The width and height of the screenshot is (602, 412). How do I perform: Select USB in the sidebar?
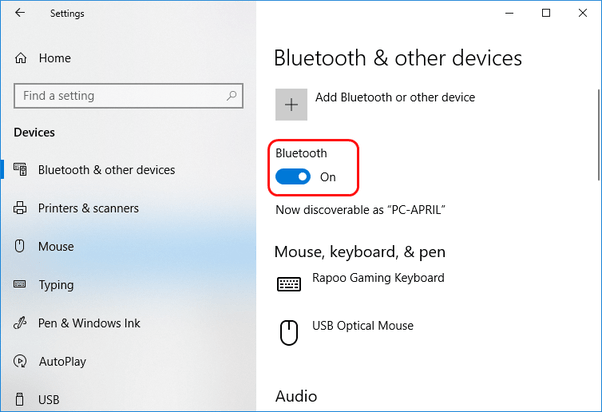[49, 400]
